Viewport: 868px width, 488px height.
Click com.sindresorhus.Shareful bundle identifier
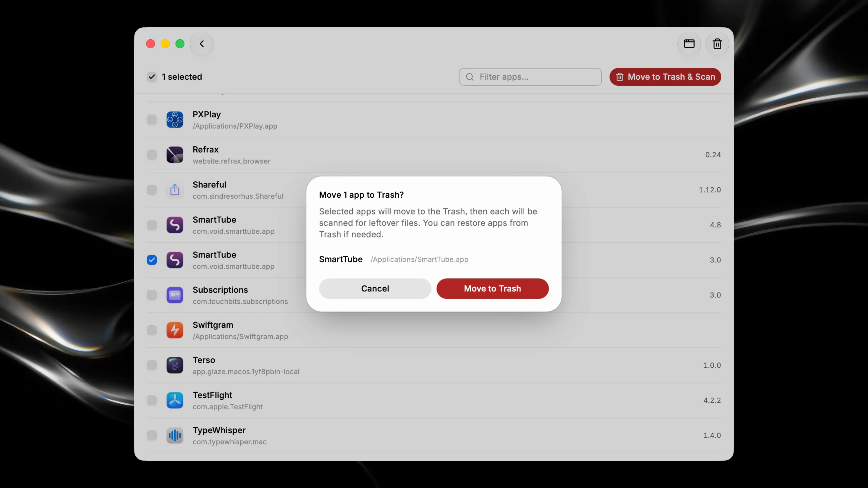pos(238,196)
